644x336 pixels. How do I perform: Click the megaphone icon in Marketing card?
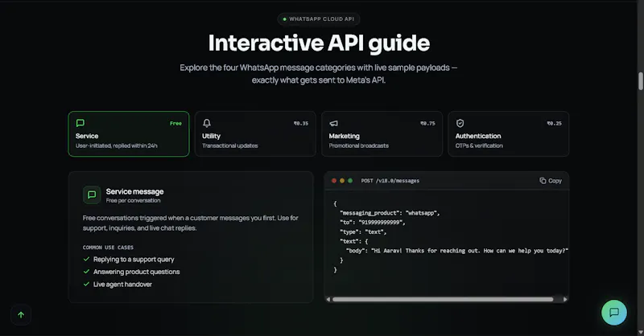pos(333,123)
